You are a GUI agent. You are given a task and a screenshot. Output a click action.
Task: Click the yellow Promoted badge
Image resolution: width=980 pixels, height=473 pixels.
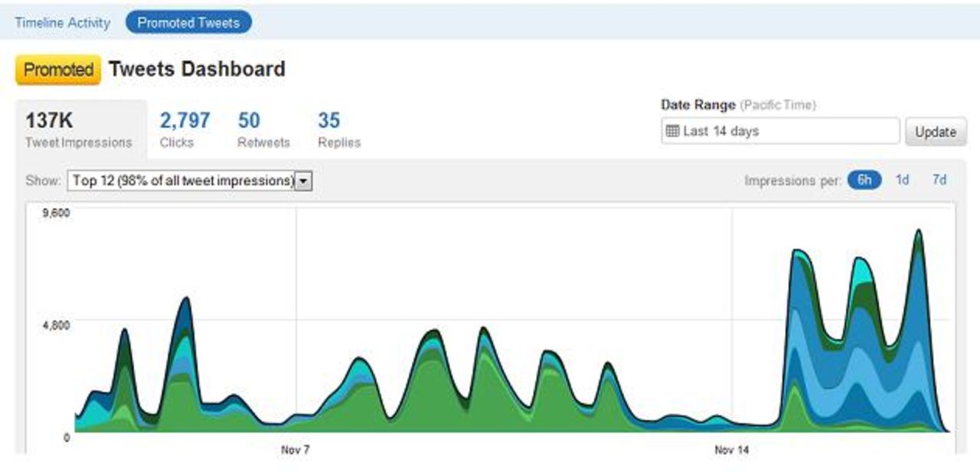point(58,70)
